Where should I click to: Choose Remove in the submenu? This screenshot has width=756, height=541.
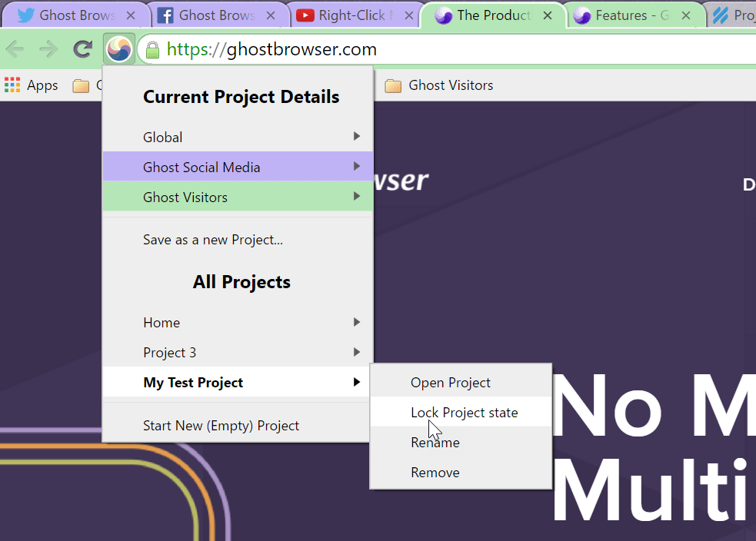coord(461,472)
